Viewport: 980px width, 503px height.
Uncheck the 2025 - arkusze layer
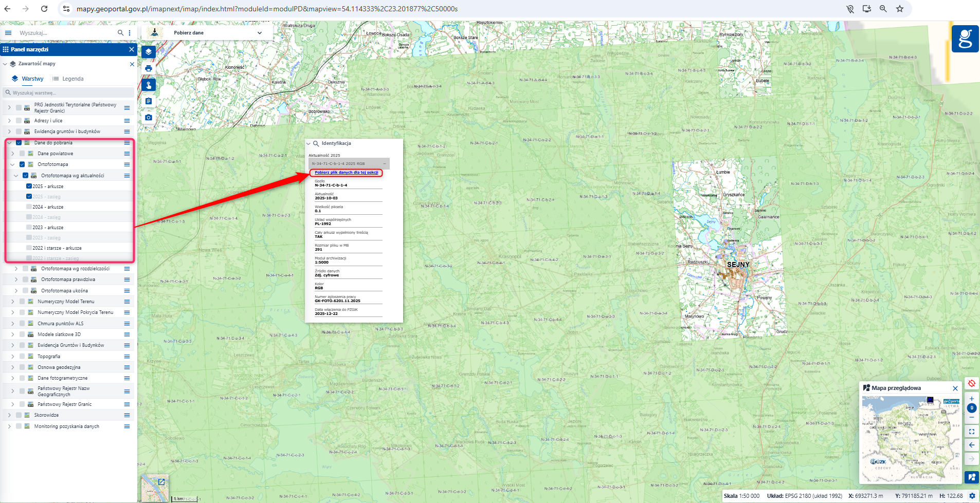[29, 187]
